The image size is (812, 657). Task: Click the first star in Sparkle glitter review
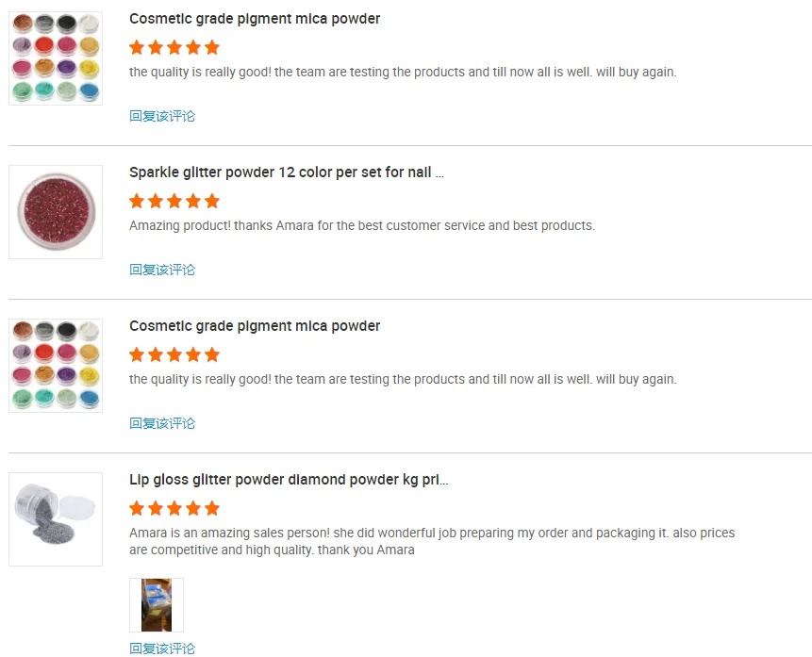click(x=137, y=201)
